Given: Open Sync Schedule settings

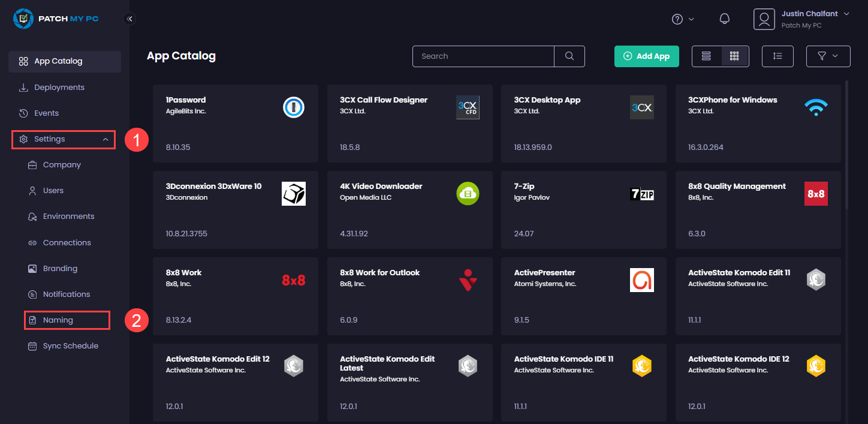Looking at the screenshot, I should [x=70, y=346].
